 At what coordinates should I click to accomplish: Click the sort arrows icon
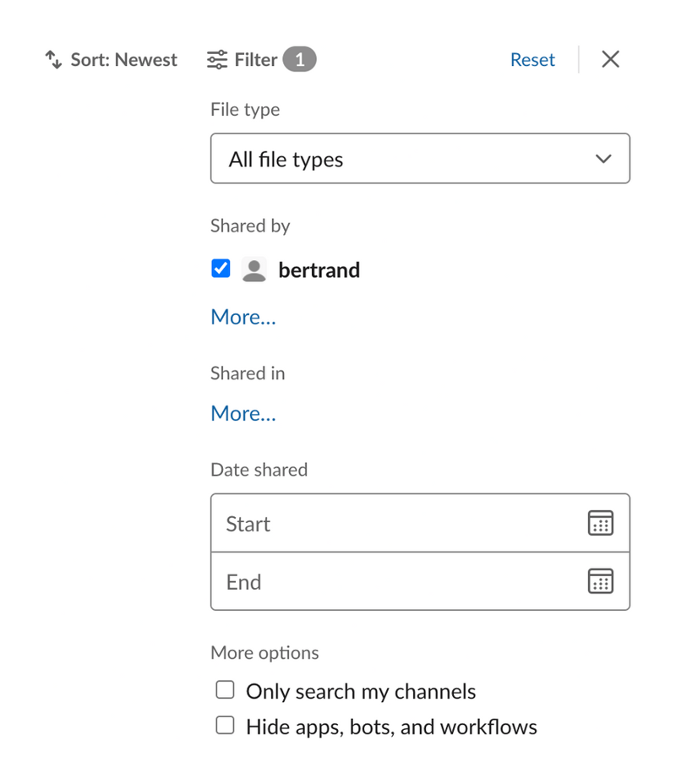pos(53,59)
